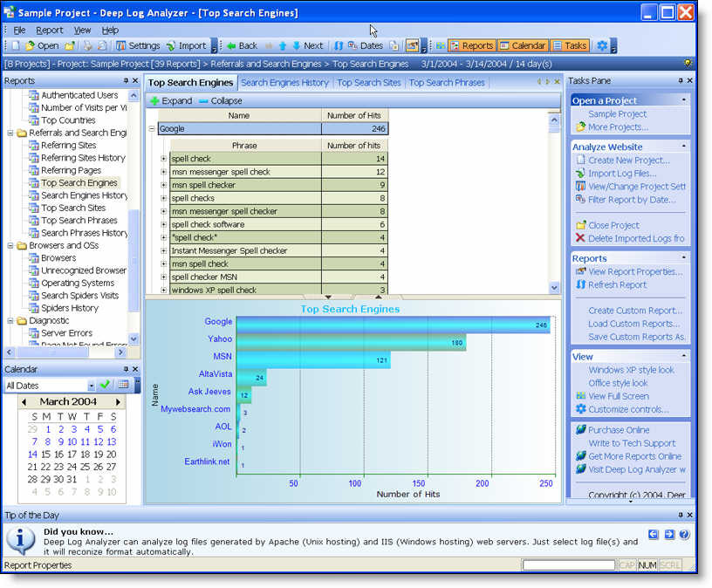Viewport: 712px width, 588px height.
Task: Click the Expand button above the table
Action: [x=171, y=101]
